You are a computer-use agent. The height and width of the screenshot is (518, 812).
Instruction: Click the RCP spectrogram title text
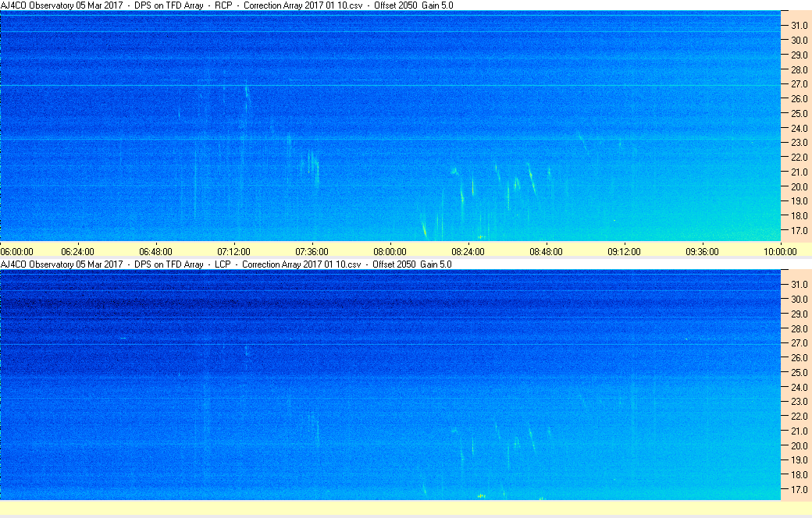(x=227, y=5)
